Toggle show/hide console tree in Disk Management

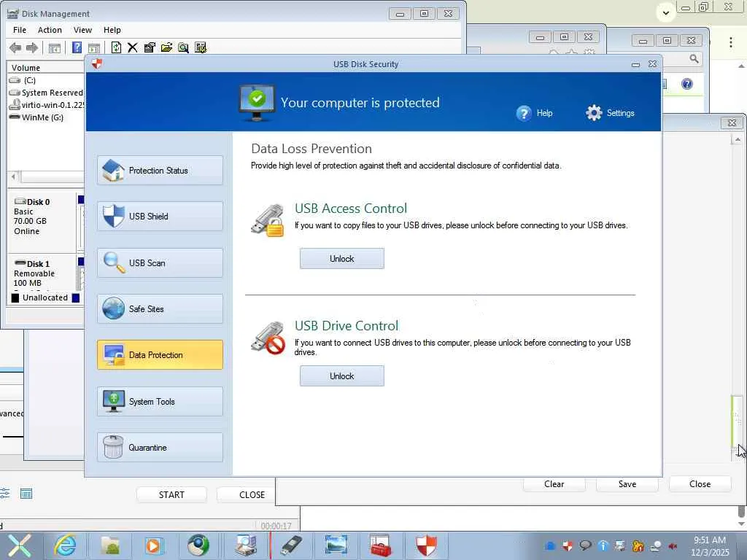pyautogui.click(x=55, y=48)
